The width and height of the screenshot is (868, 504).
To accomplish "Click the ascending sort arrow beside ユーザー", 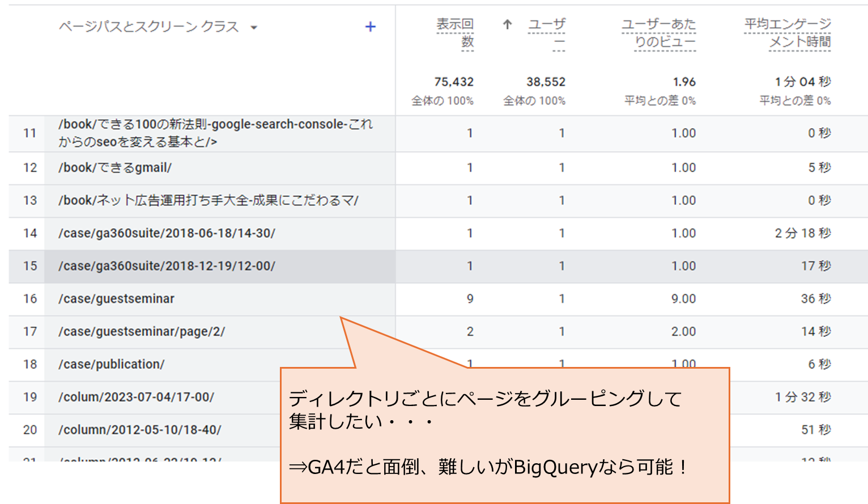I will pyautogui.click(x=508, y=24).
